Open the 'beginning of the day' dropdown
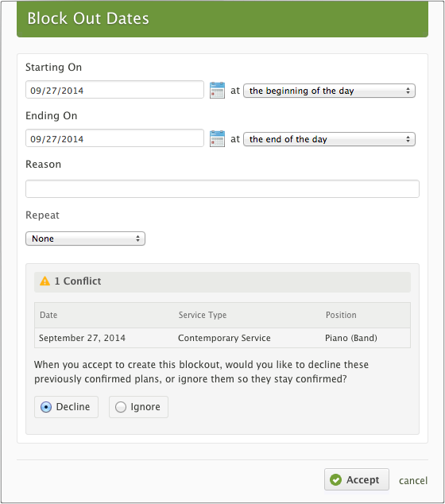 pyautogui.click(x=329, y=91)
